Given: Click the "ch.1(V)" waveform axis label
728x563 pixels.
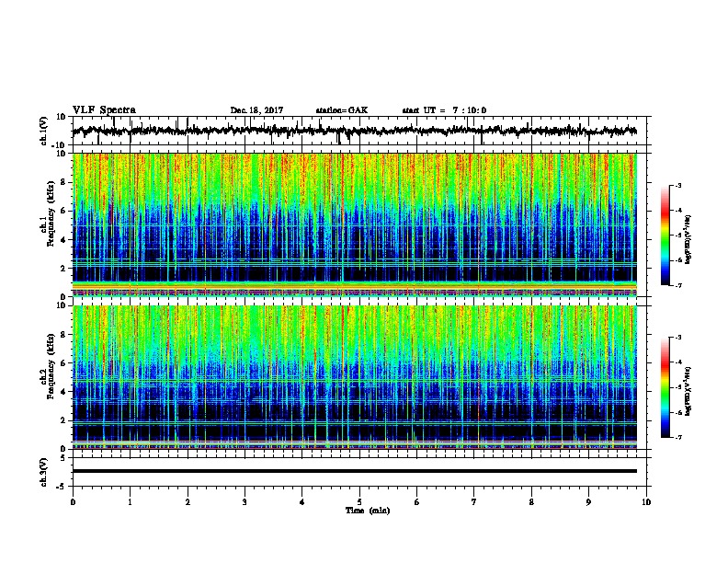Looking at the screenshot, I should coord(44,131).
